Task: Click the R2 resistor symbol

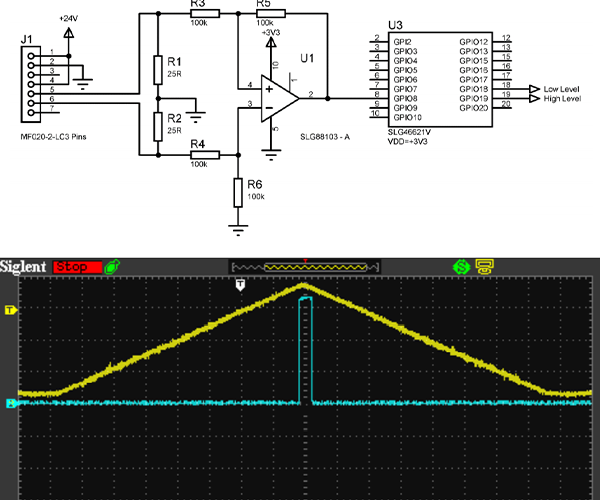Action: pyautogui.click(x=158, y=127)
